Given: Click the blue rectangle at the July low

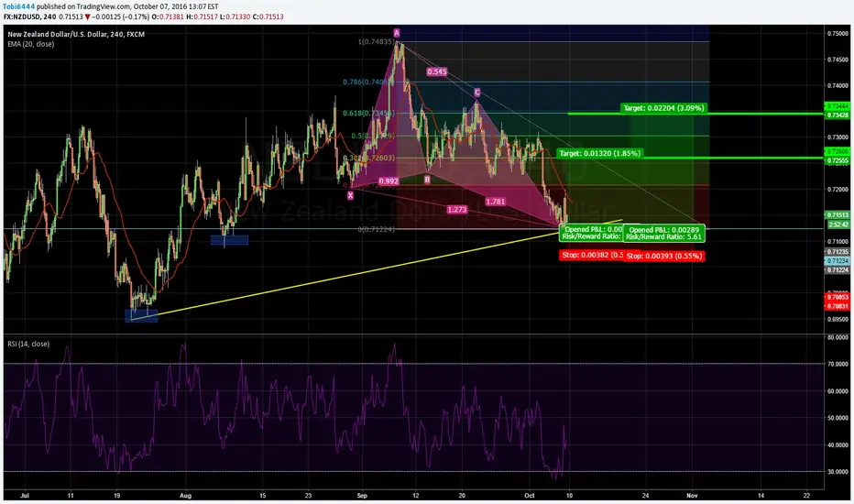Looking at the screenshot, I should tap(141, 315).
